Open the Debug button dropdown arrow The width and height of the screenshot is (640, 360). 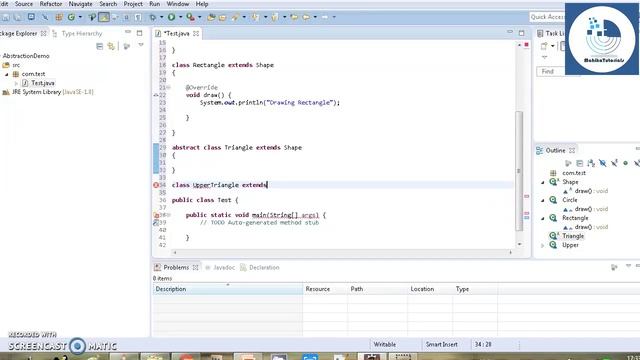coord(162,17)
